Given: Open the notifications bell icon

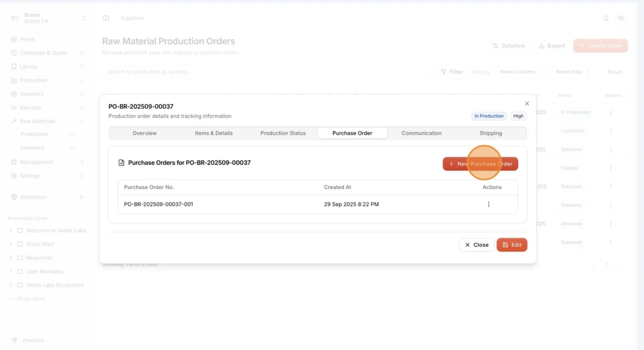Looking at the screenshot, I should tap(606, 18).
